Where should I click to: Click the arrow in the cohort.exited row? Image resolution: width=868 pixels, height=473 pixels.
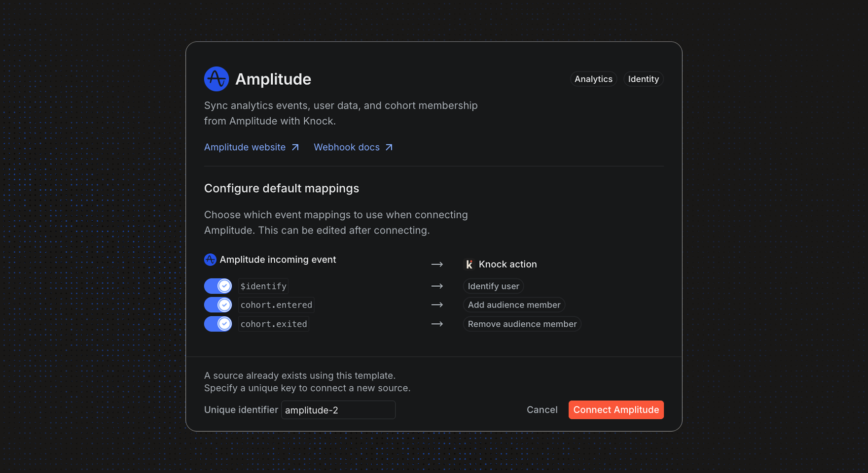point(437,324)
